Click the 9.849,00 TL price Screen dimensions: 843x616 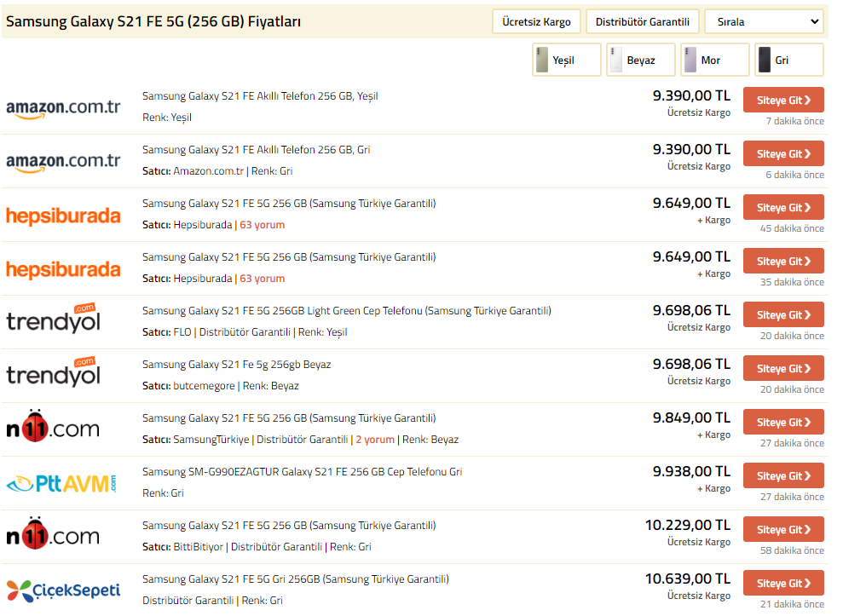tap(691, 418)
